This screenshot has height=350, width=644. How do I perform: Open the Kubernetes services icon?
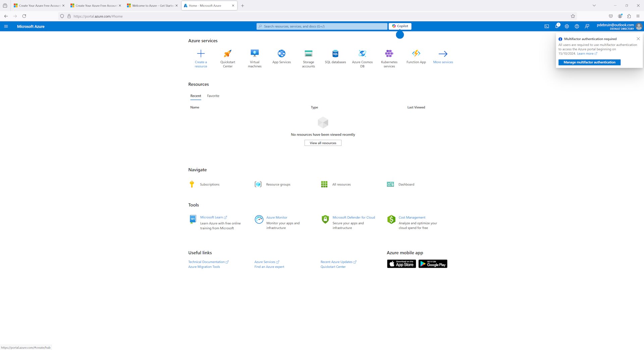click(389, 54)
